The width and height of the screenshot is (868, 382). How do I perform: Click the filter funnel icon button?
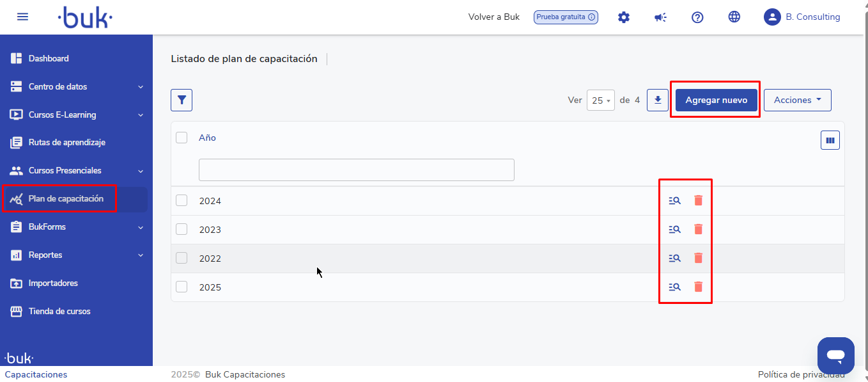(182, 100)
